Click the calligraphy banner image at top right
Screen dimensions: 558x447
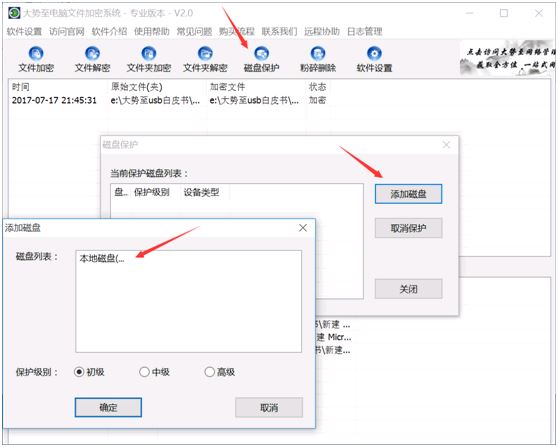click(507, 59)
